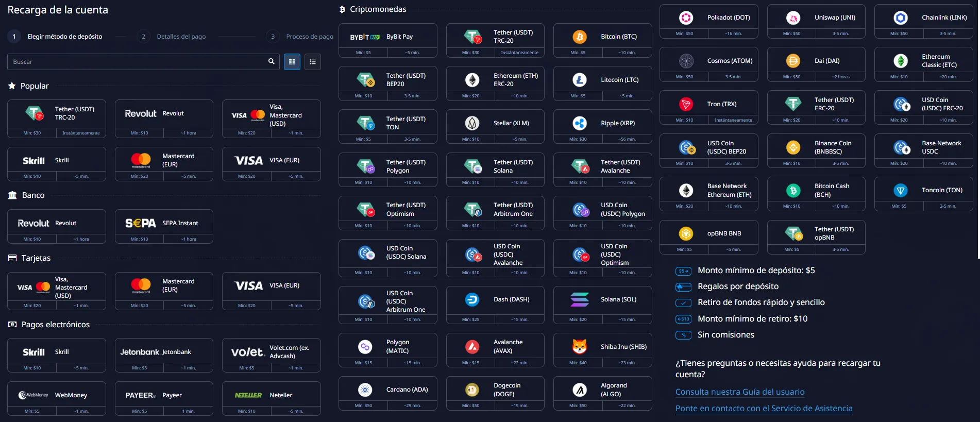The height and width of the screenshot is (422, 980).
Task: Open Ponte en contacto con Servicio de Asistencia
Action: coord(764,409)
